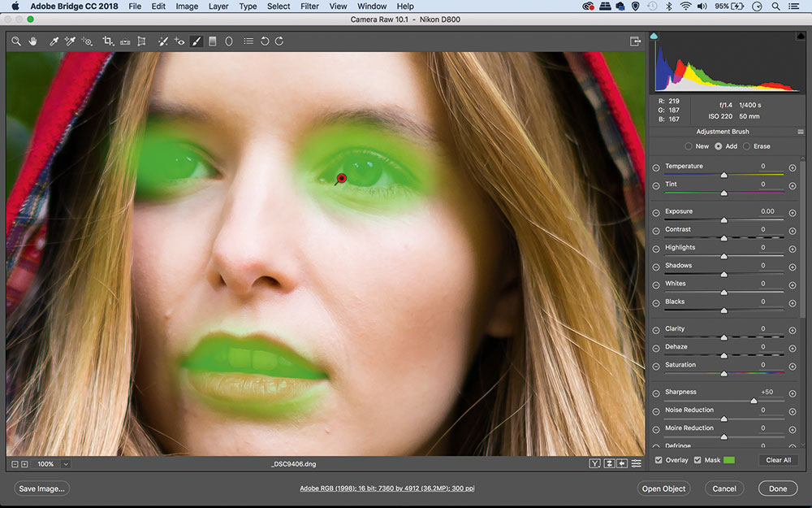Open the Wi-Fi status menu
Viewport: 812px width, 508px height.
(685, 7)
